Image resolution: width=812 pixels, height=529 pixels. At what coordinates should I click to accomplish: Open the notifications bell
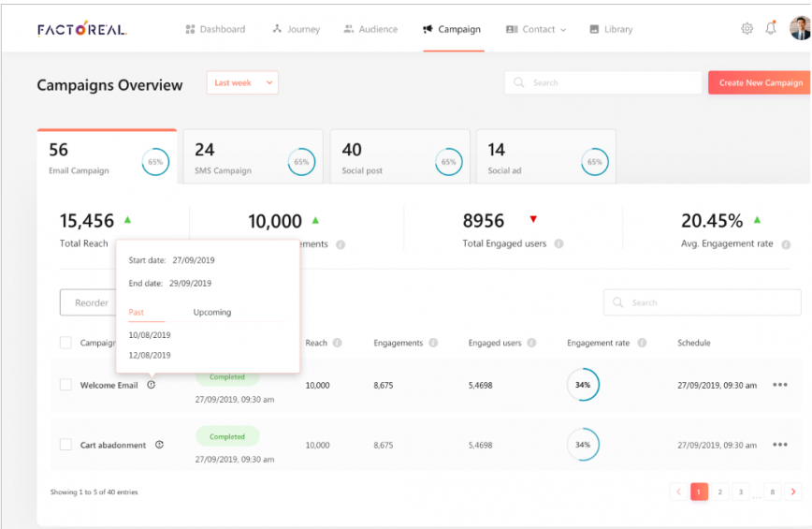coord(771,29)
